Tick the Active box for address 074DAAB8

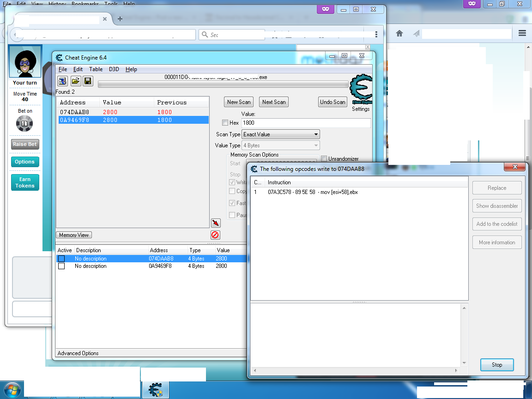pyautogui.click(x=61, y=259)
